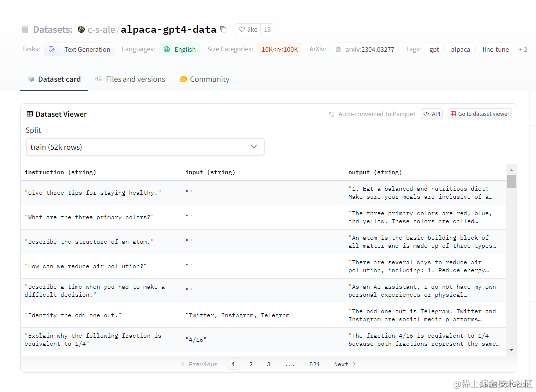
Task: Open the 13 likes count
Action: (267, 30)
